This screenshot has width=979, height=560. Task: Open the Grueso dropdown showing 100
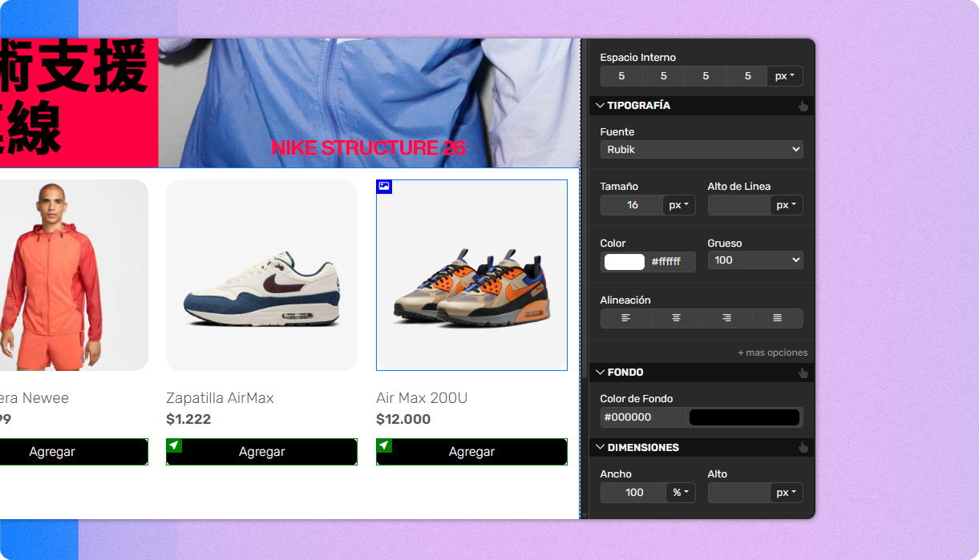(754, 260)
